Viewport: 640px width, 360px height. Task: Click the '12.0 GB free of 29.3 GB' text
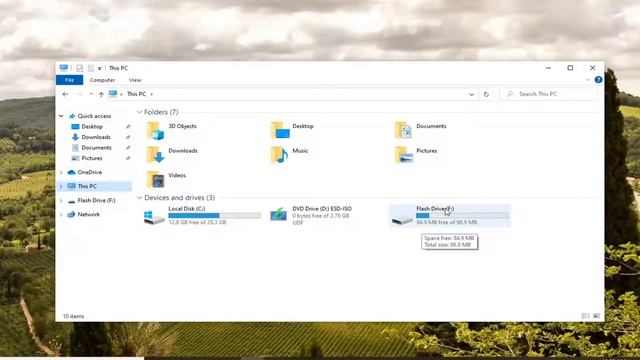(x=197, y=222)
